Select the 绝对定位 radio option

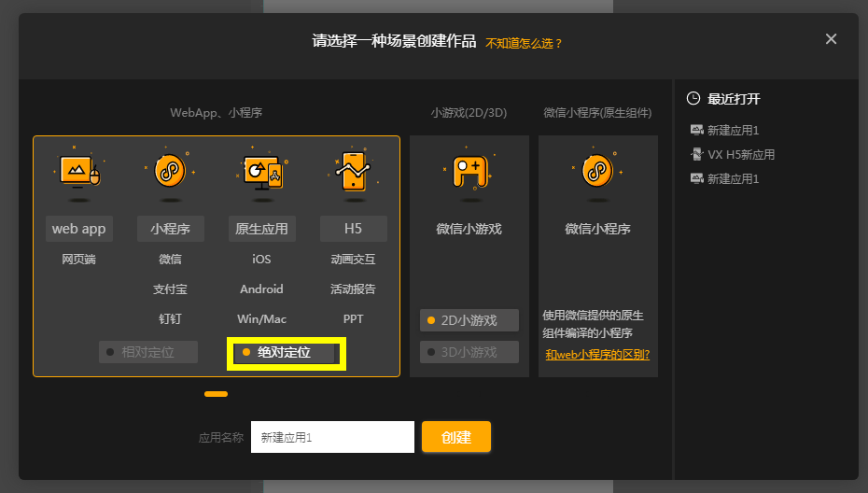[x=287, y=352]
